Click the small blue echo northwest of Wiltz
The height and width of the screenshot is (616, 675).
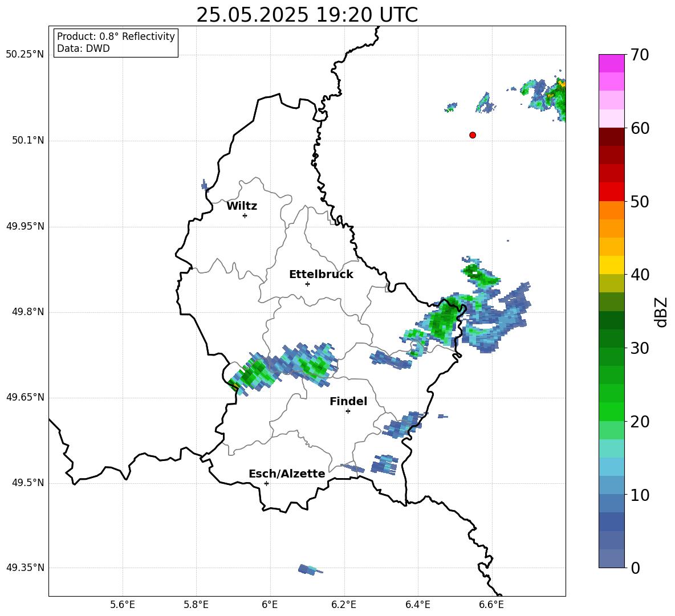pyautogui.click(x=204, y=185)
